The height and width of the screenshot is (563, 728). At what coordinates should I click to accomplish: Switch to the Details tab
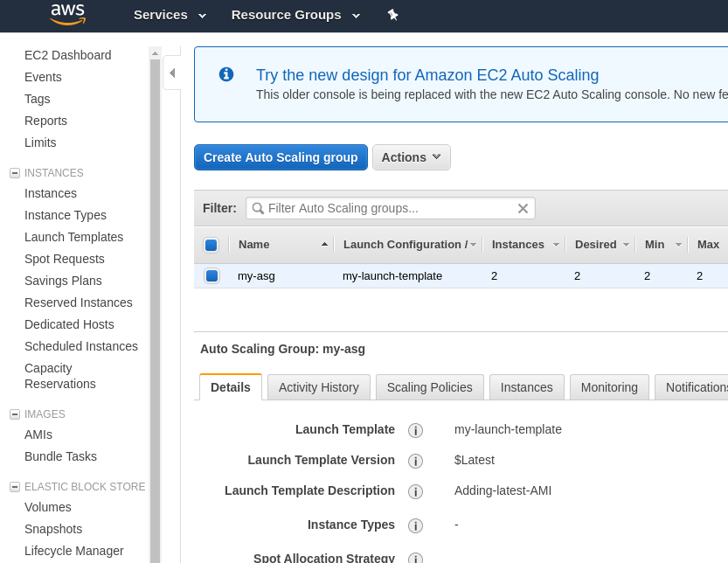pyautogui.click(x=231, y=387)
